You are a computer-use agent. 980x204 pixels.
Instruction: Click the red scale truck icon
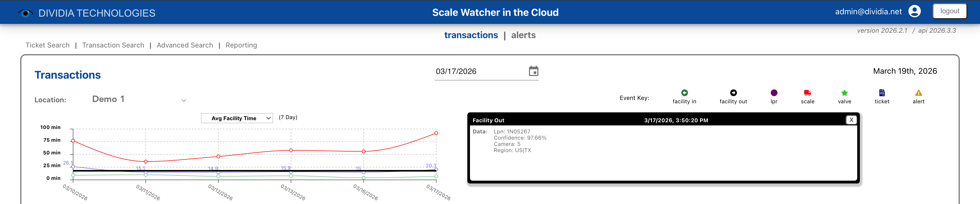coord(807,93)
